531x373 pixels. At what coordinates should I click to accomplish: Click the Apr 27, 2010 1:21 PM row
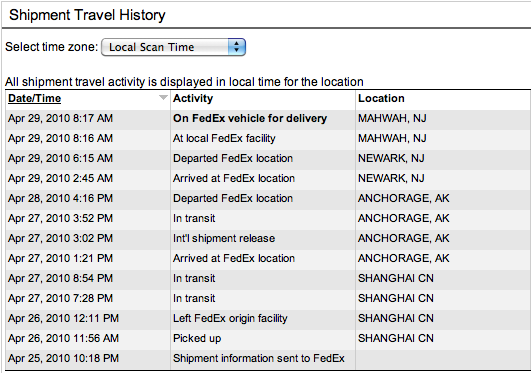pos(268,258)
